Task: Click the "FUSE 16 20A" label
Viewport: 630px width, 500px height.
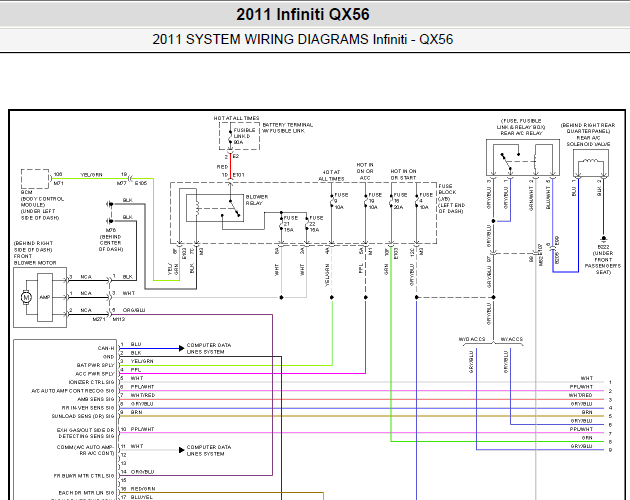Action: click(400, 201)
